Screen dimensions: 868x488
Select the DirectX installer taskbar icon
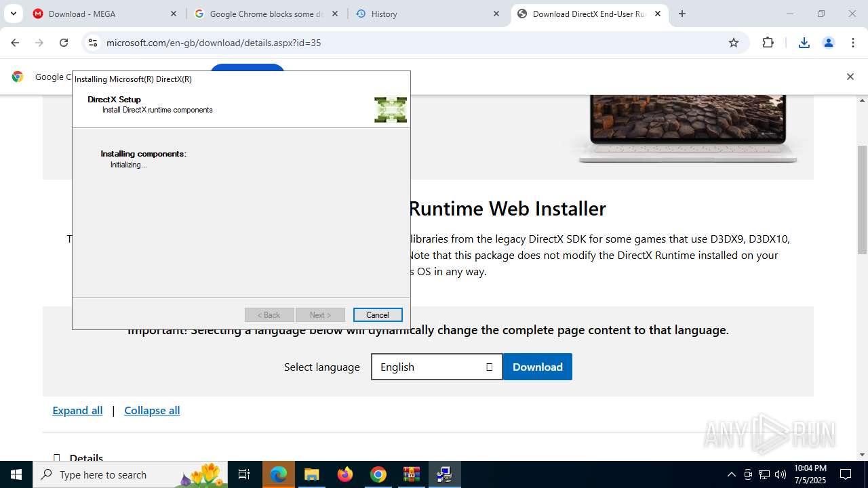(445, 474)
